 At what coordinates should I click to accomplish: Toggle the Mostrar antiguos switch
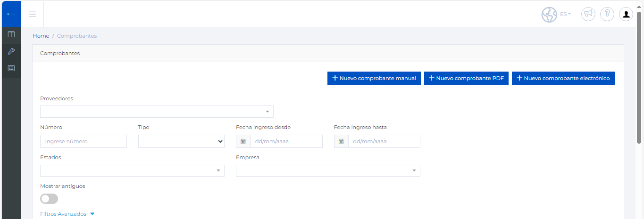pos(49,199)
